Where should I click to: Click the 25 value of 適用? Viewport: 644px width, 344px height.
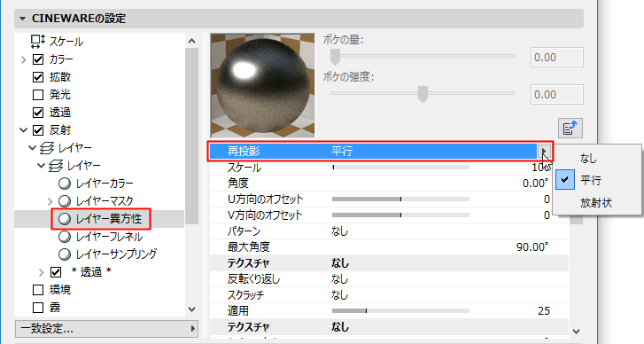pyautogui.click(x=544, y=310)
